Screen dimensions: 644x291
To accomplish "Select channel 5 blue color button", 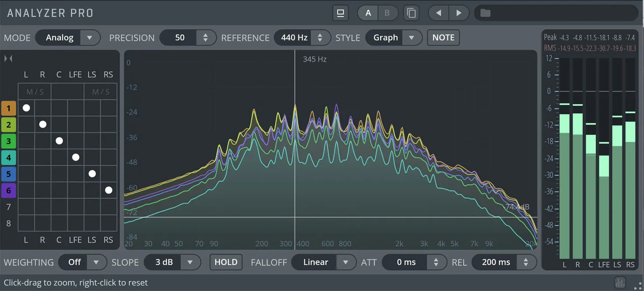I will [x=8, y=174].
